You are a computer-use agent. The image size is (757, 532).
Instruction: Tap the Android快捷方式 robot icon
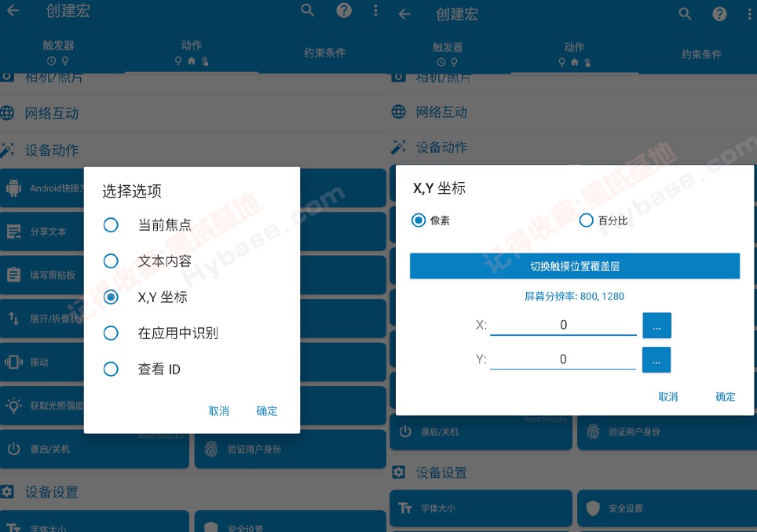[x=13, y=188]
